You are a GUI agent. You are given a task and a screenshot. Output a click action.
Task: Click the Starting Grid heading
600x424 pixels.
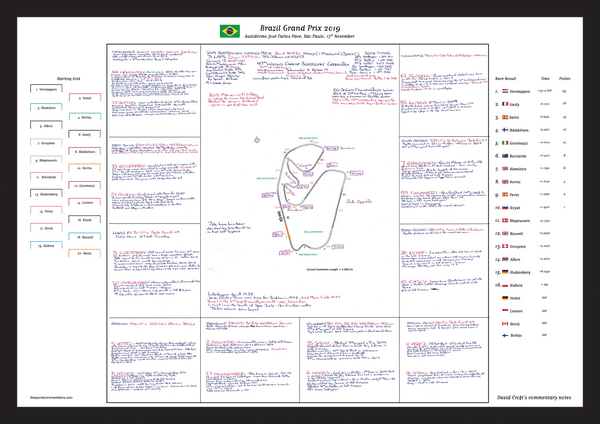[68, 78]
